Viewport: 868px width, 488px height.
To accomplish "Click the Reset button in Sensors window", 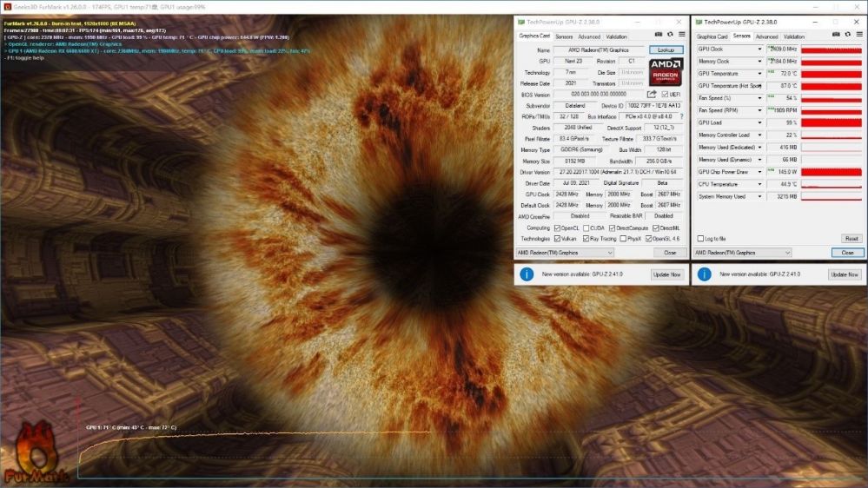I will tap(851, 239).
